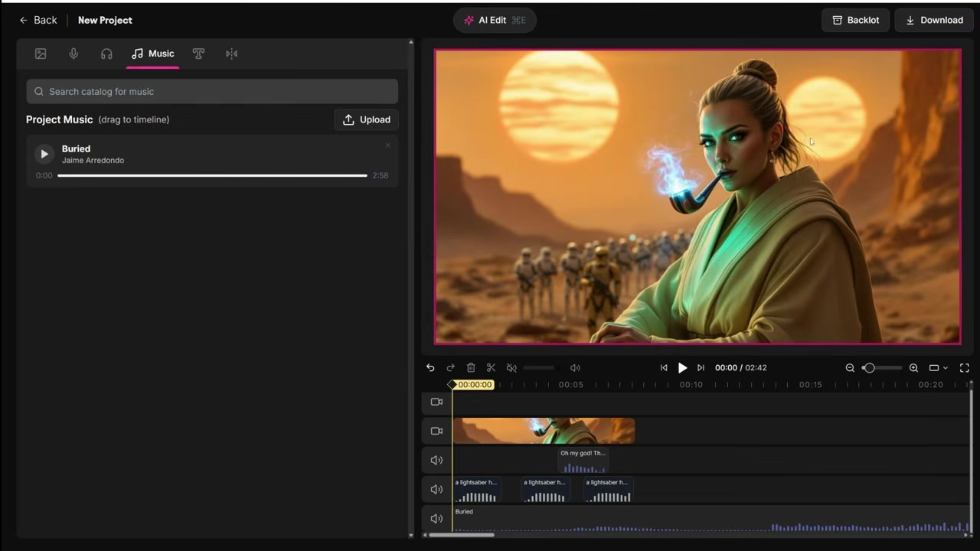Viewport: 980px width, 551px height.
Task: Click the Upload music button
Action: click(x=366, y=119)
